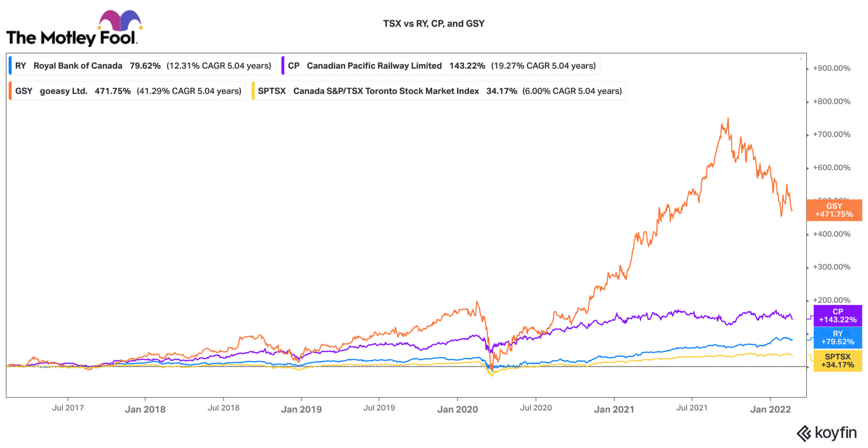This screenshot has height=448, width=868.
Task: Click the purple CP legend color bar
Action: point(283,66)
